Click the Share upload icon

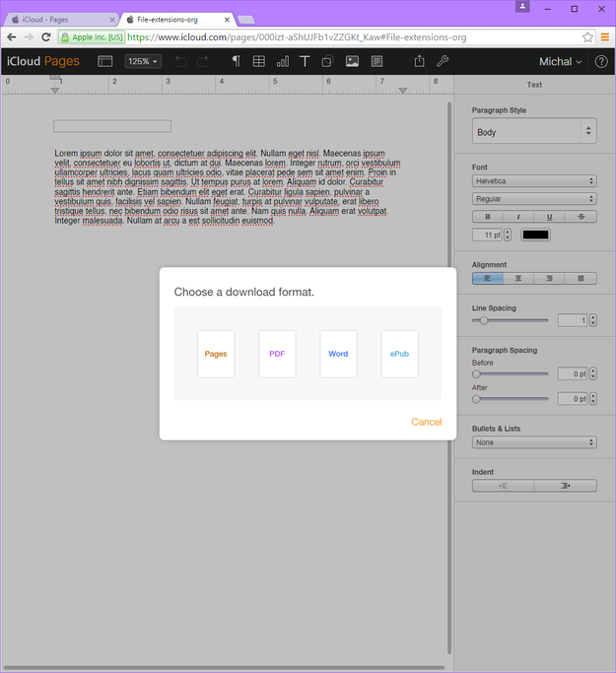pyautogui.click(x=420, y=61)
